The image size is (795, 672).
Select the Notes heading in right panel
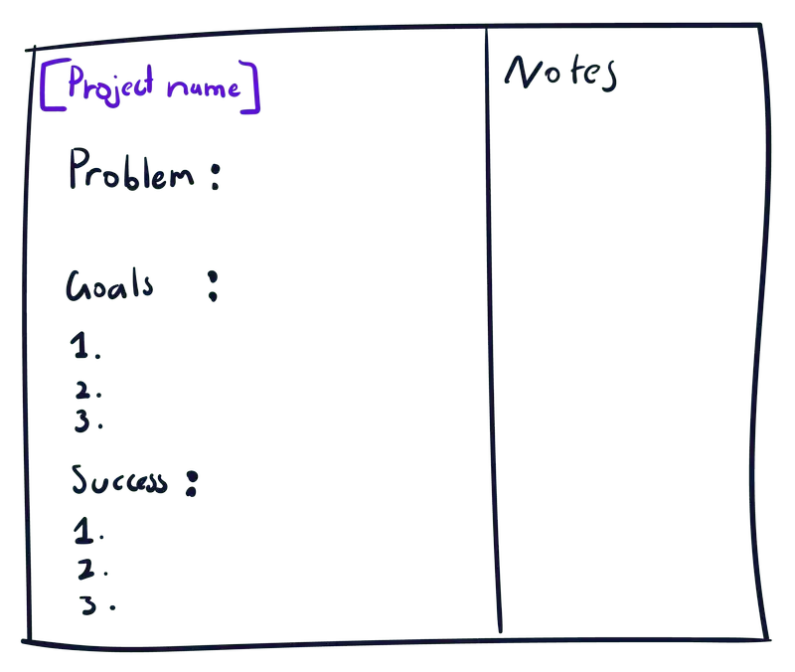pos(561,74)
